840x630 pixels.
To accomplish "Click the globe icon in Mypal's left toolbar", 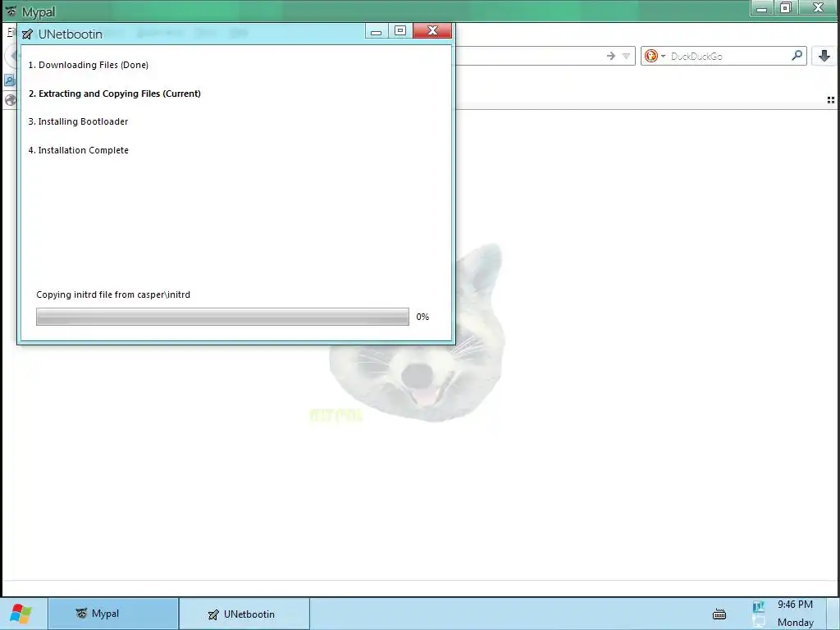I will [x=10, y=100].
